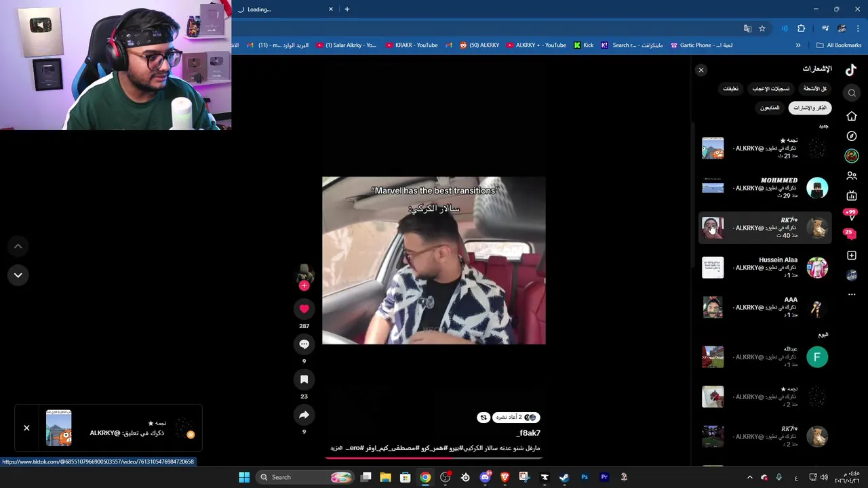868x488 pixels.
Task: Open Chrome media control icon
Action: tap(825, 28)
